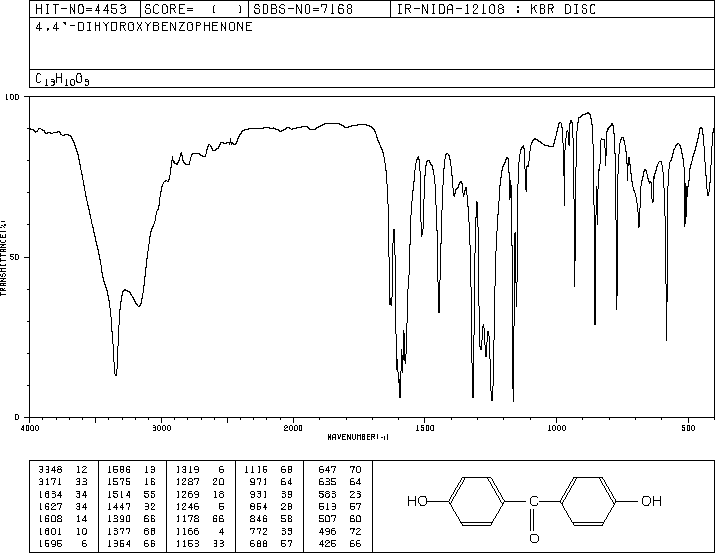Screen dimensions: 715x553
Task: Click the 4000 wavenumber axis label
Action: pyautogui.click(x=30, y=428)
